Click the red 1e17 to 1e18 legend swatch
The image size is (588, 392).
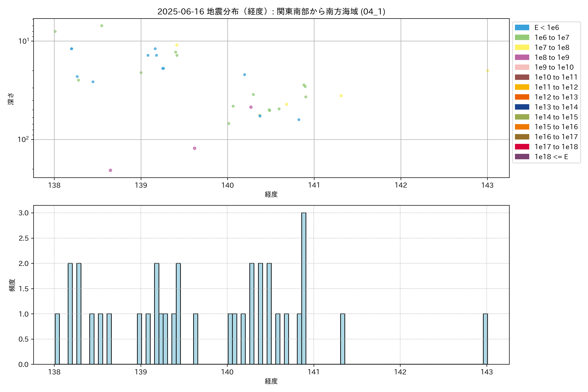(x=522, y=147)
